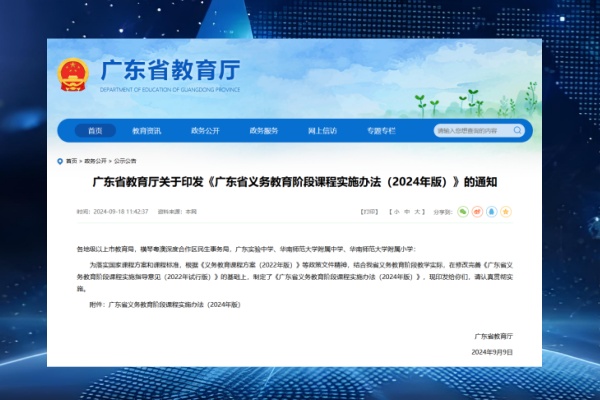This screenshot has height=400, width=600.
Task: Select 政务服务 in the navigation bar
Action: point(263,131)
